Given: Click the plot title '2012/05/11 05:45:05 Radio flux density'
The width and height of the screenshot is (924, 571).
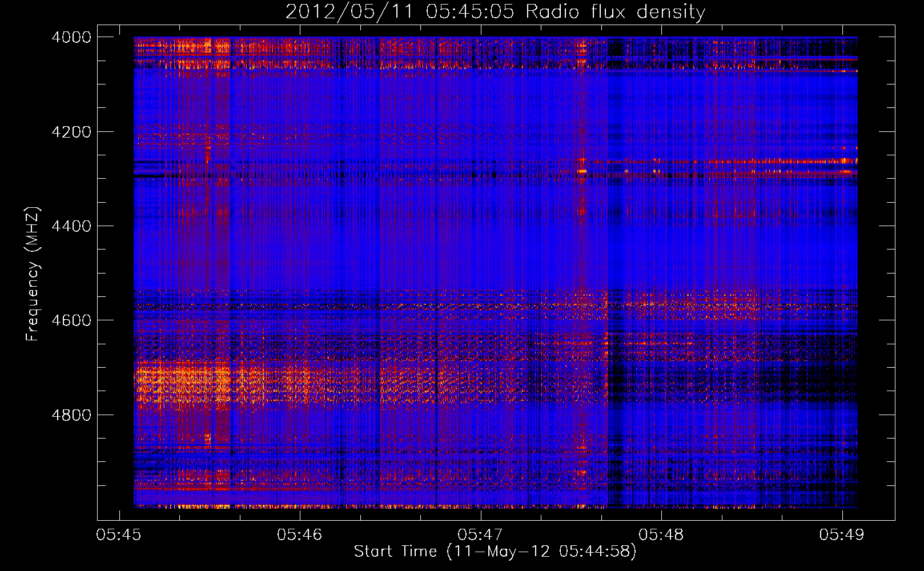Looking at the screenshot, I should click(x=495, y=11).
